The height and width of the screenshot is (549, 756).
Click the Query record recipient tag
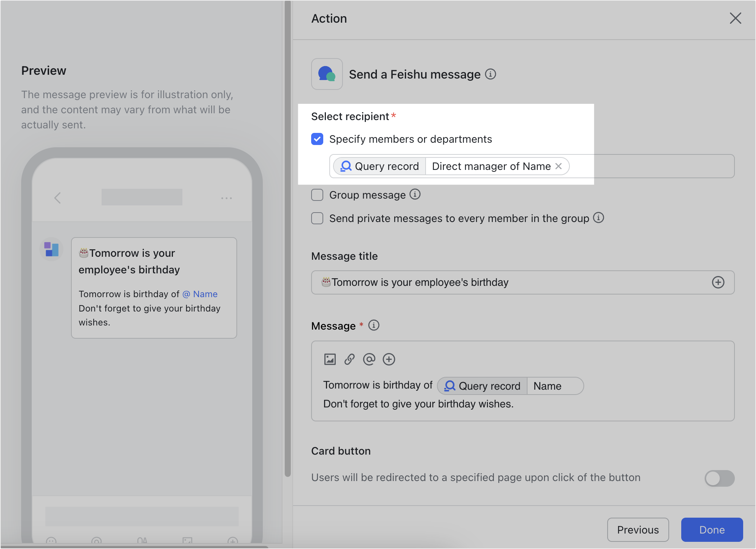point(380,166)
